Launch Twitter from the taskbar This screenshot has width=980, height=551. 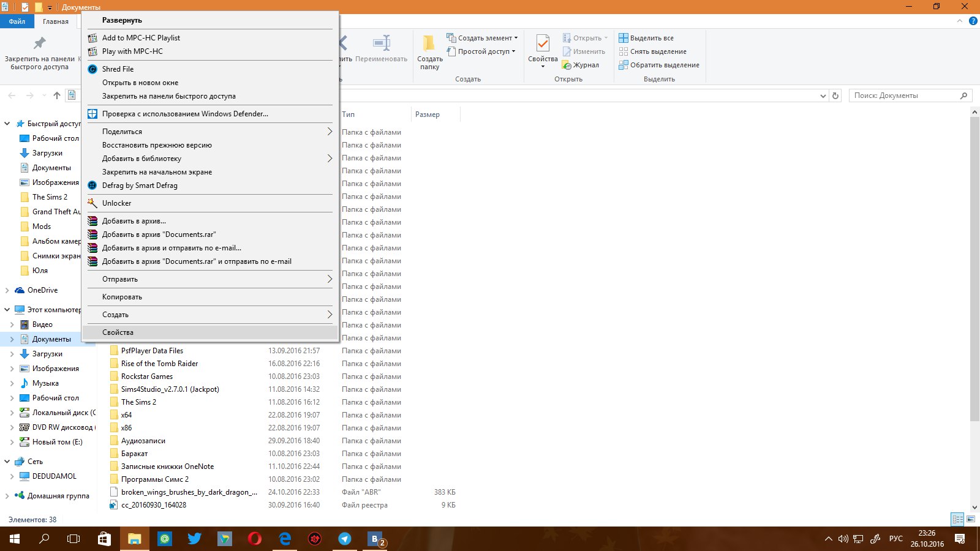(x=194, y=539)
